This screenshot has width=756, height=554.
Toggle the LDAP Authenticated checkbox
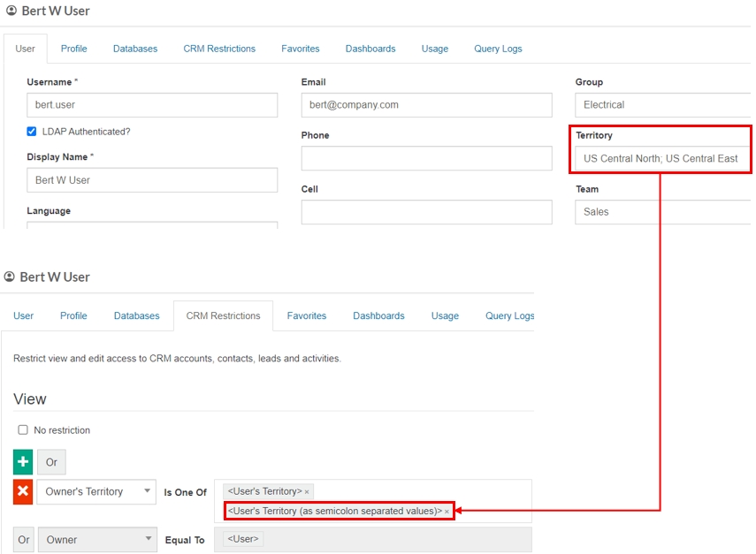coord(32,132)
